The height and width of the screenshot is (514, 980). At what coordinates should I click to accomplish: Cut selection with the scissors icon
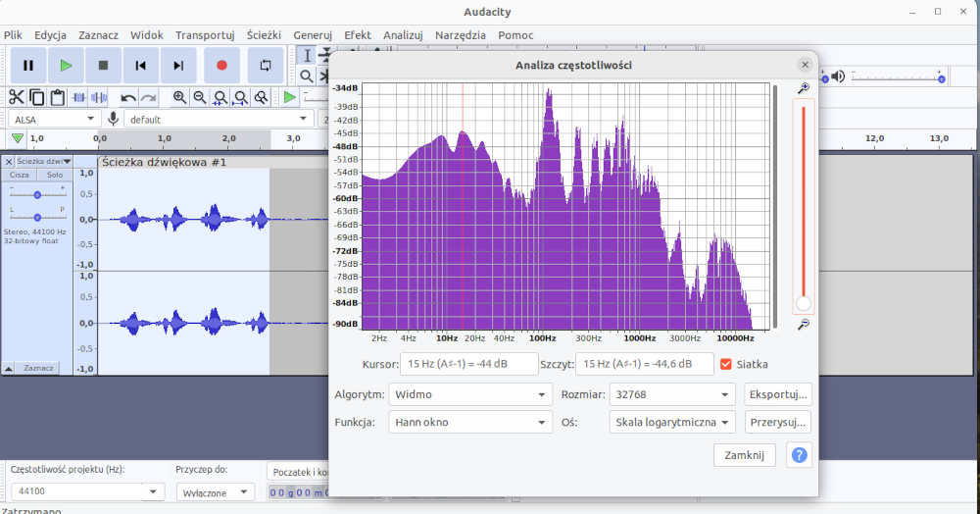point(17,97)
